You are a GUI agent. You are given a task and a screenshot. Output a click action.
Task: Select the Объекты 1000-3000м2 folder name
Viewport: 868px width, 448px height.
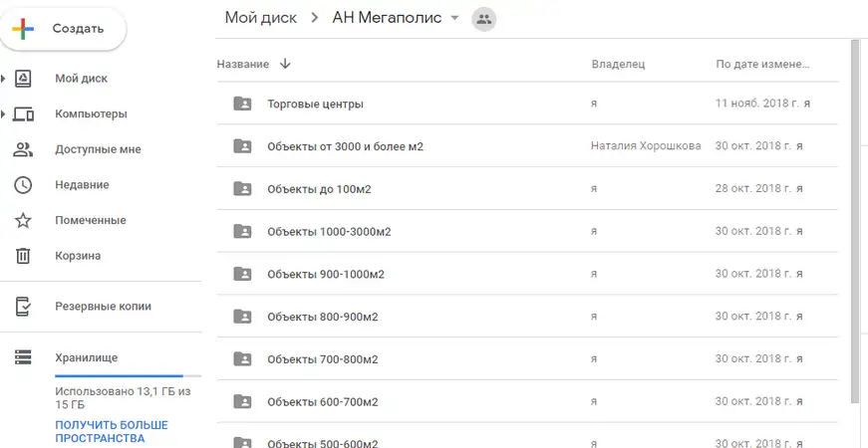(x=329, y=232)
